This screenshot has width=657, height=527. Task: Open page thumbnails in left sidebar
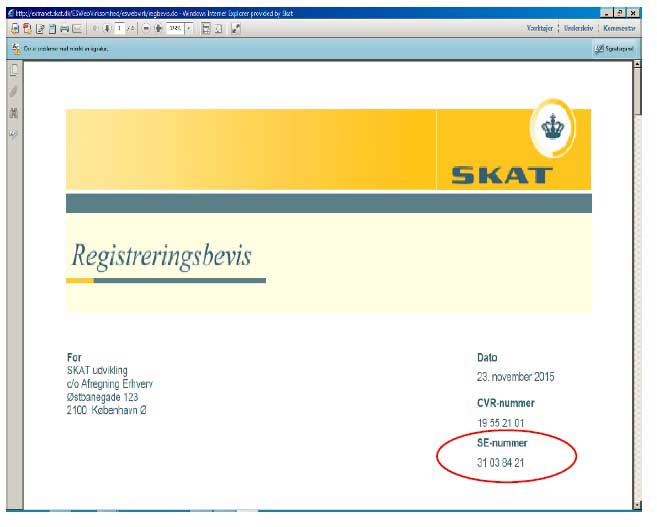(x=14, y=70)
